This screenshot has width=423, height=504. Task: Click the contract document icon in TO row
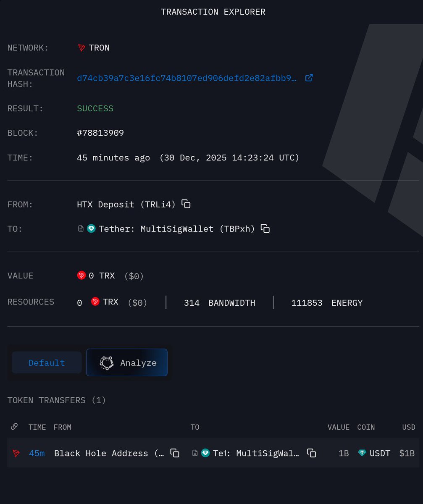click(81, 229)
